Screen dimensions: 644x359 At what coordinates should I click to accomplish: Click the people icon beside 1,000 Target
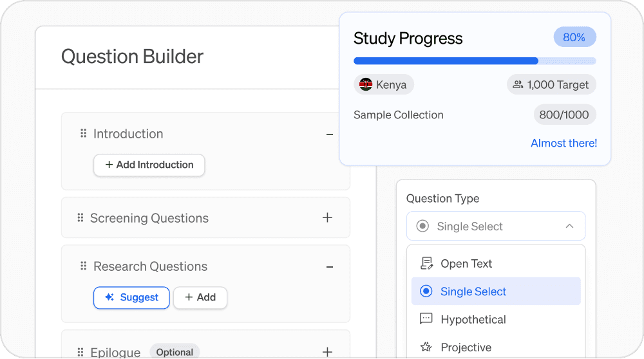[x=518, y=85]
